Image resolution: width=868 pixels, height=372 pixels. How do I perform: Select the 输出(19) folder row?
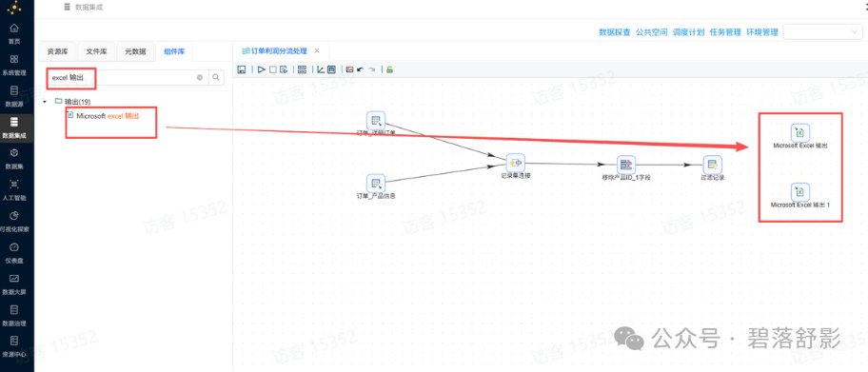point(72,101)
